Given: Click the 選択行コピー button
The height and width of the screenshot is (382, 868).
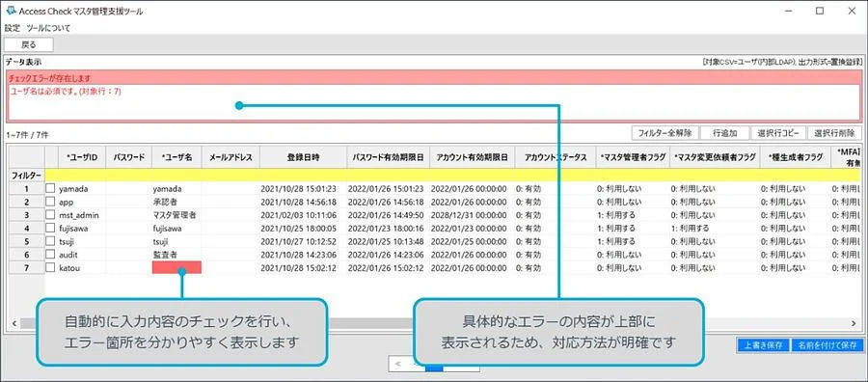Looking at the screenshot, I should [x=778, y=133].
